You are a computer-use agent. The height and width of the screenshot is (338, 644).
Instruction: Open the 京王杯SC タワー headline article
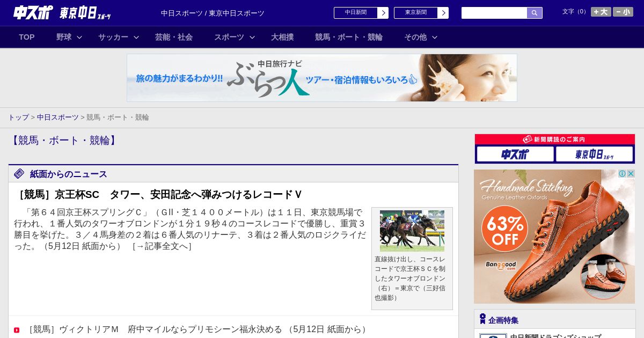click(158, 194)
